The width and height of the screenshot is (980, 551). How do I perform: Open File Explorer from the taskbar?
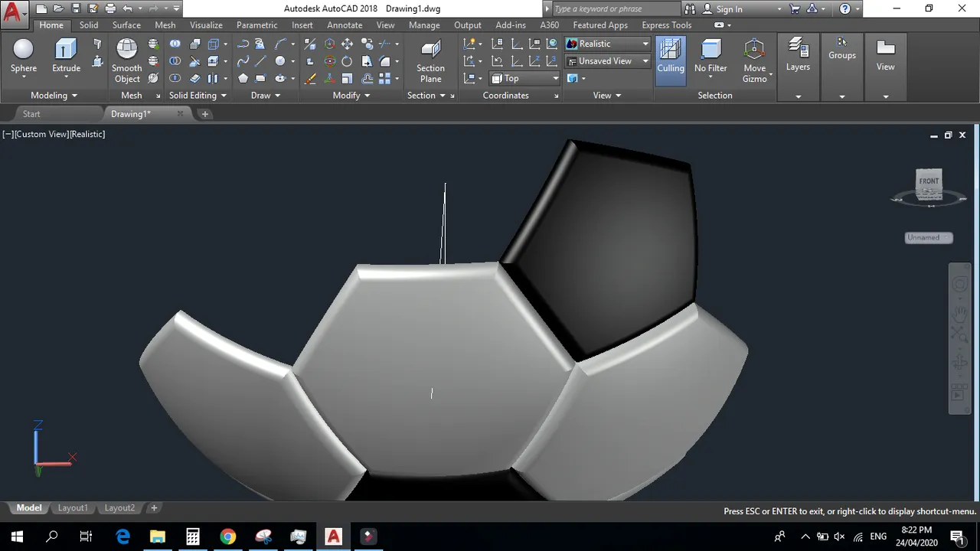pos(158,536)
